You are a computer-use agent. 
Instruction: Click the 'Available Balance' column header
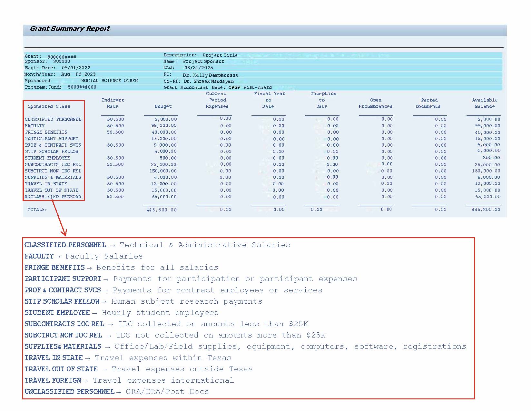coord(485,103)
